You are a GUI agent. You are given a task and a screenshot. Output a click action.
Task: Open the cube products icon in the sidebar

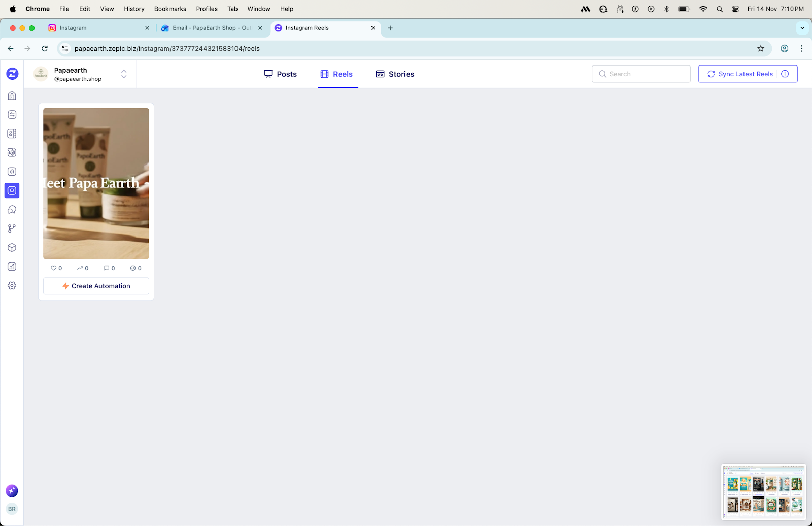(12, 248)
